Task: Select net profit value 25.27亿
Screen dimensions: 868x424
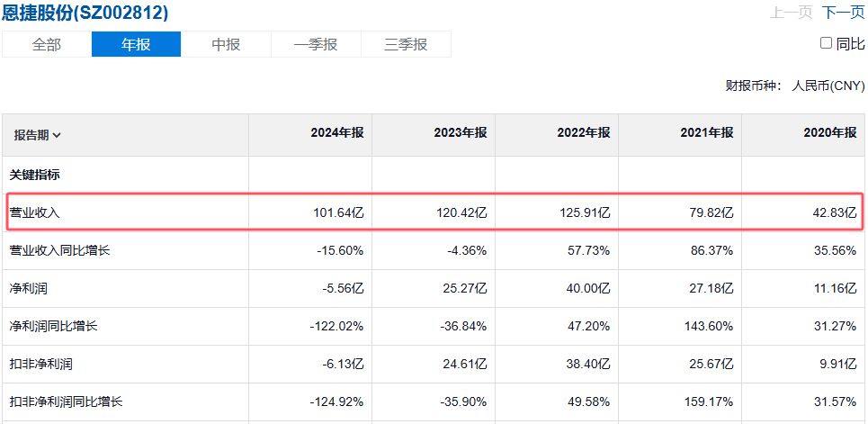Action: [465, 288]
